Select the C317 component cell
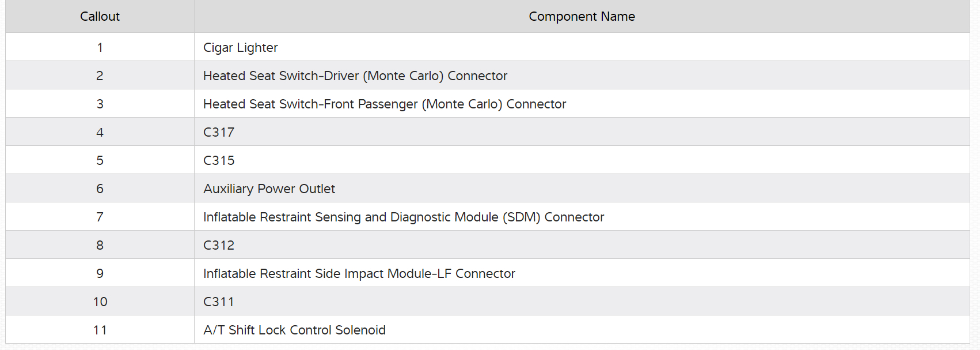 (219, 133)
